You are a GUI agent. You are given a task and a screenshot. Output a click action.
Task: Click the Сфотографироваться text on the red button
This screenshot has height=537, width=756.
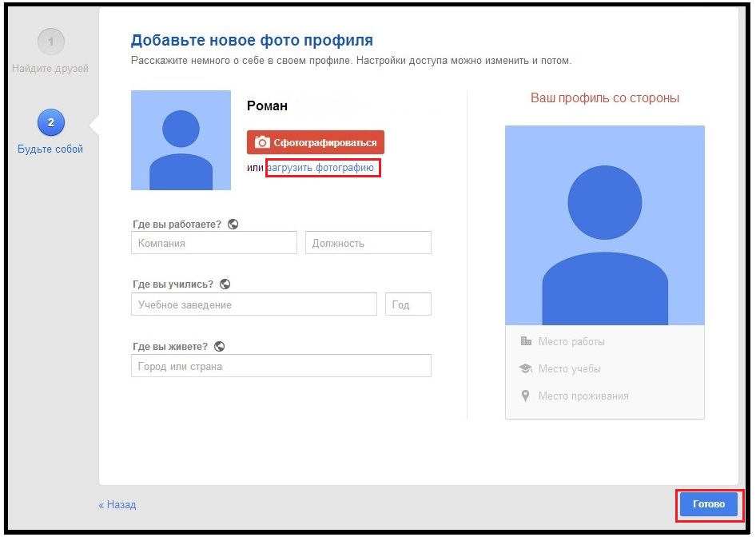click(325, 143)
